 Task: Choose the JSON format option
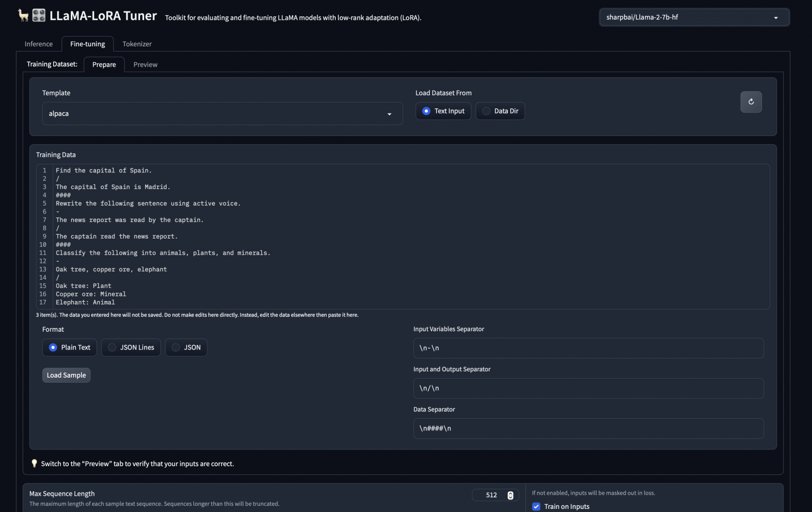(176, 347)
